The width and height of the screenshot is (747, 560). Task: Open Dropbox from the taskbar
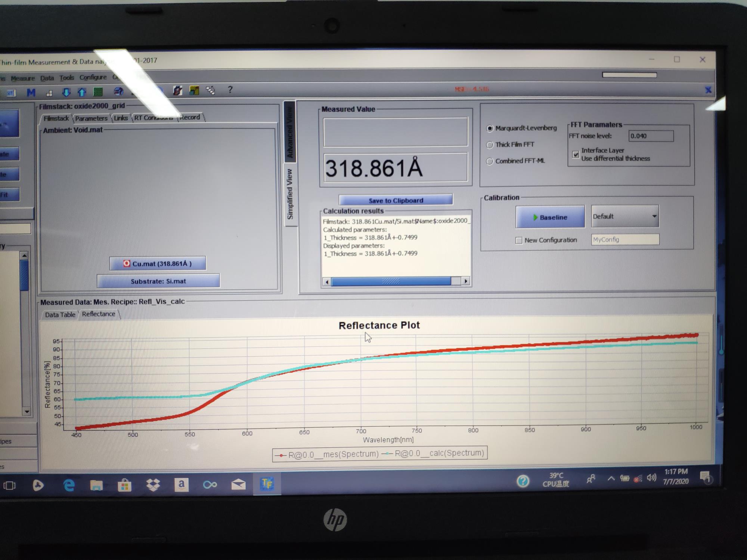point(153,485)
